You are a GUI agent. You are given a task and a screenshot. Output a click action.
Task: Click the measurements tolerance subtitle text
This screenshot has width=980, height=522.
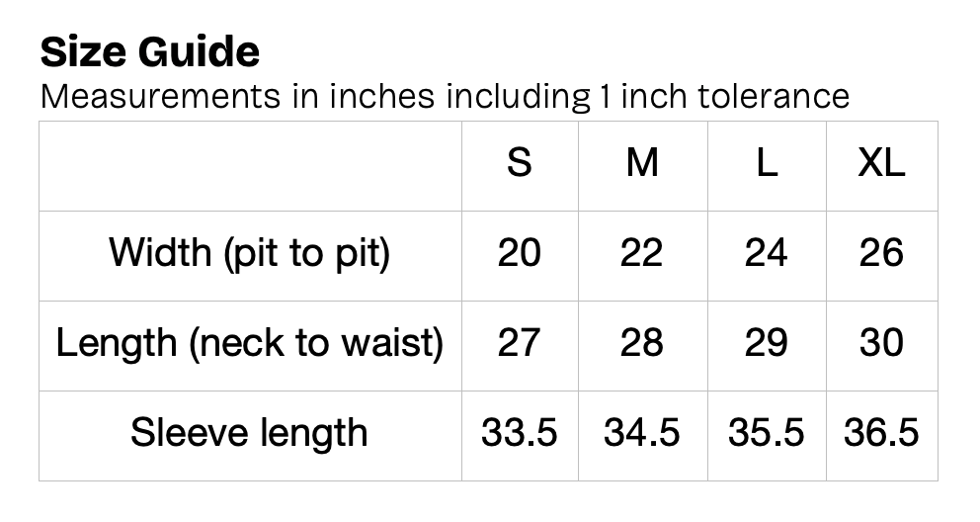[x=445, y=97]
